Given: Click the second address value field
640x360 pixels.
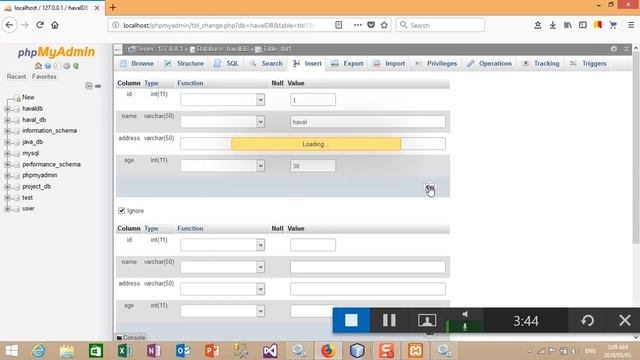Looking at the screenshot, I should [x=368, y=289].
